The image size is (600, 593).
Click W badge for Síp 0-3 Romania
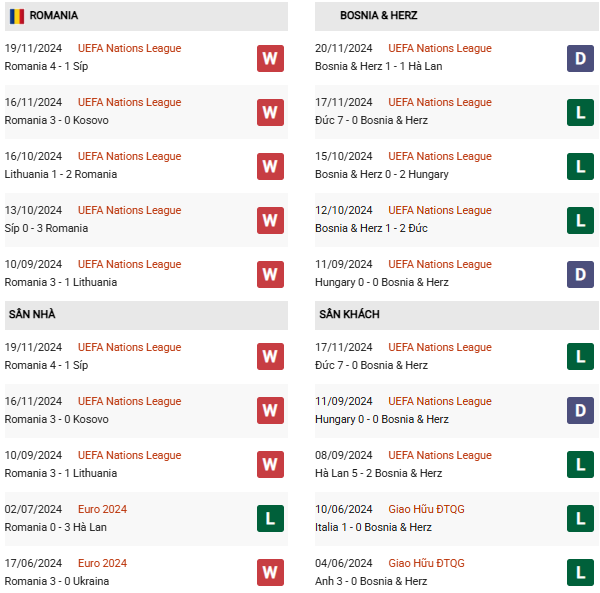click(270, 220)
